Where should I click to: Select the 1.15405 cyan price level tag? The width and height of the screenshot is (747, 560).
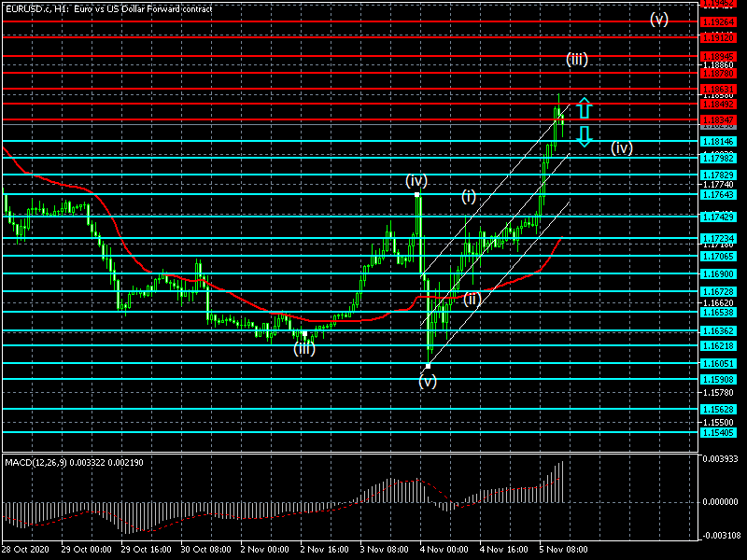tap(718, 432)
